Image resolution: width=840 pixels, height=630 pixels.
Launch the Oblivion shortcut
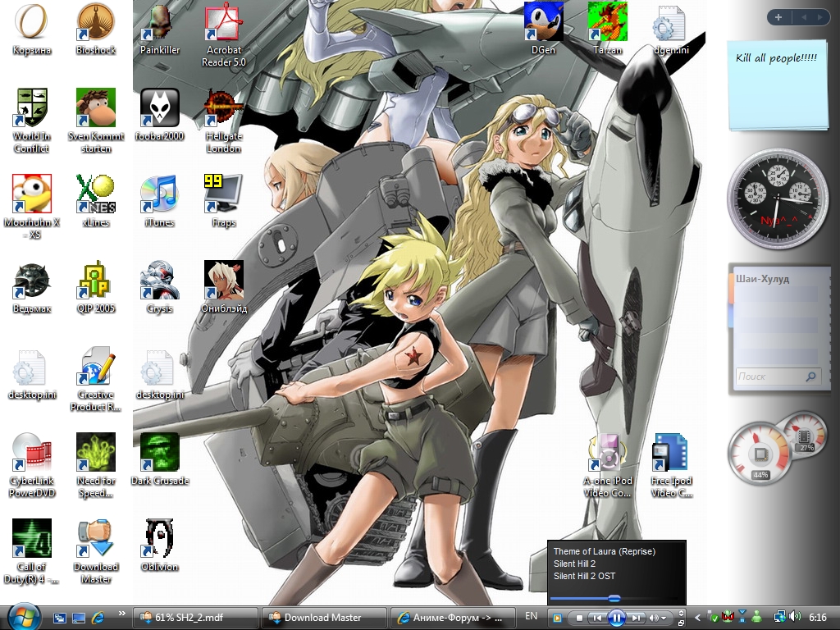160,546
